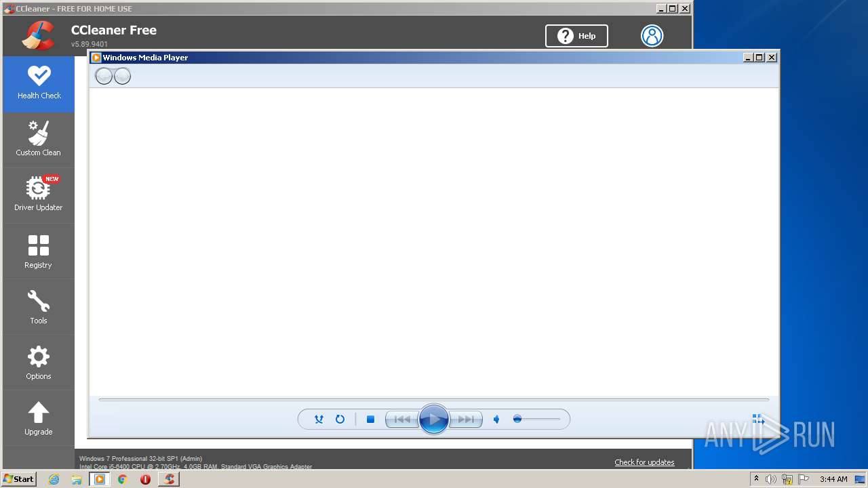Click the CCleaner Help button
The image size is (868, 488).
click(x=576, y=36)
